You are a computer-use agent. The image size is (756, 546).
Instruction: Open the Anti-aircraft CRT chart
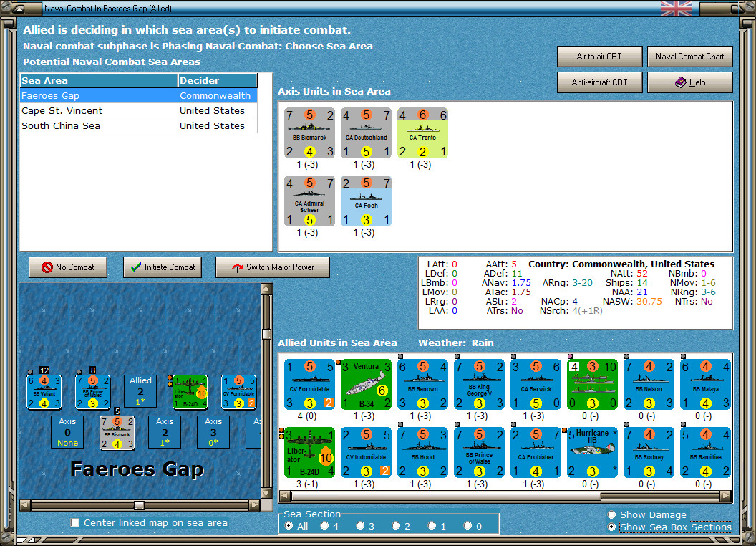599,82
